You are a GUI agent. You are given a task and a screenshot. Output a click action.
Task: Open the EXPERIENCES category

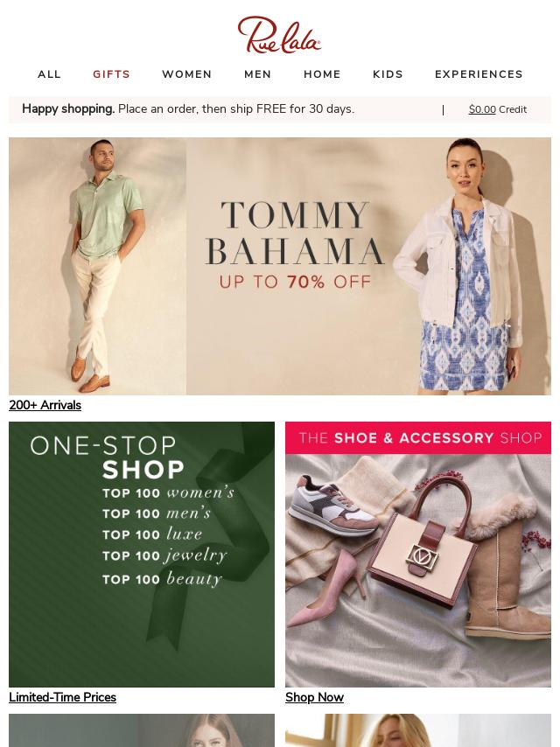pos(479,74)
